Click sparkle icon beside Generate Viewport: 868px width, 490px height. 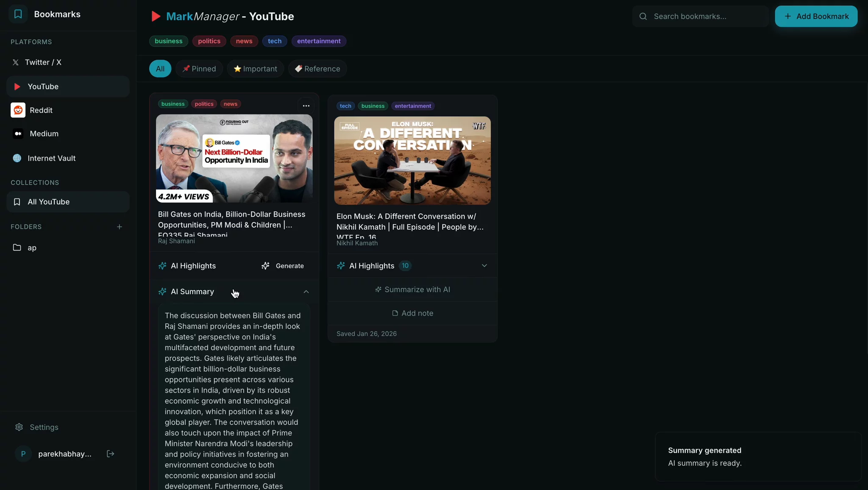click(x=265, y=266)
